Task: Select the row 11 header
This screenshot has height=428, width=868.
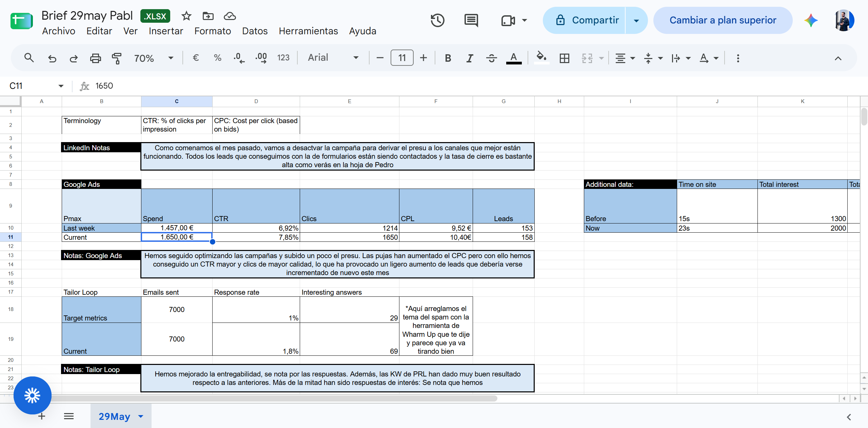Action: point(11,237)
